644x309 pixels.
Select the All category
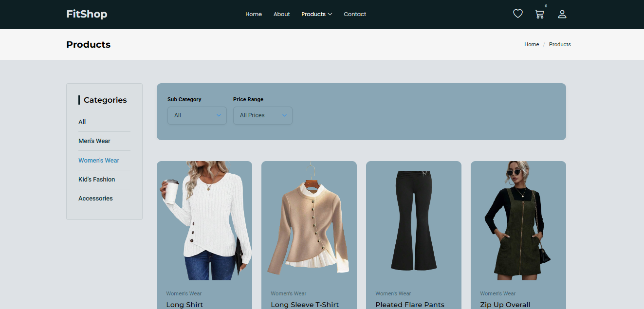(82, 122)
